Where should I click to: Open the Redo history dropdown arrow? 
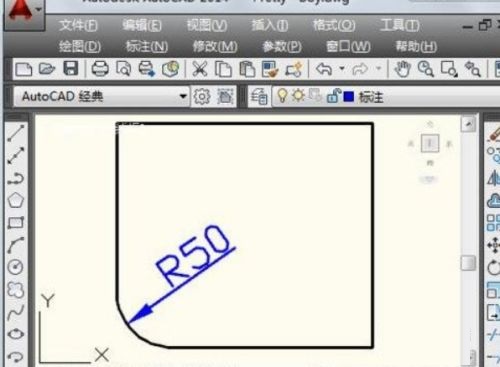[378, 69]
